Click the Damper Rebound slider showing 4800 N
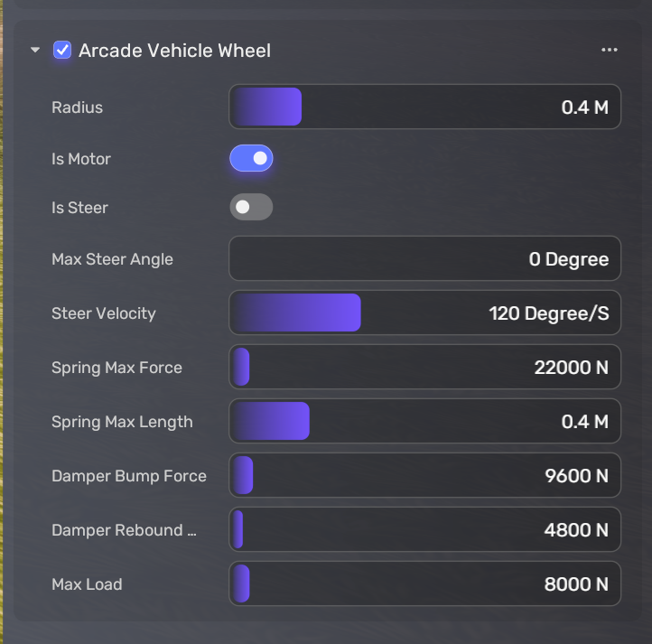652x644 pixels. [x=424, y=530]
